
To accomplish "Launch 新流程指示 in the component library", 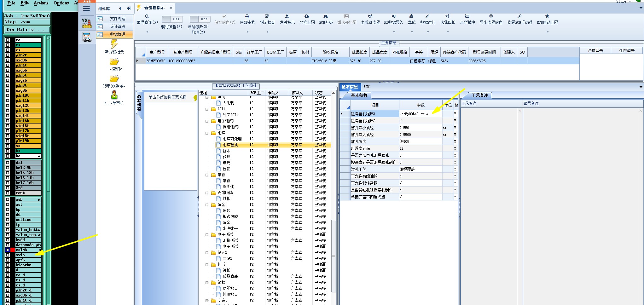I will tap(114, 47).
